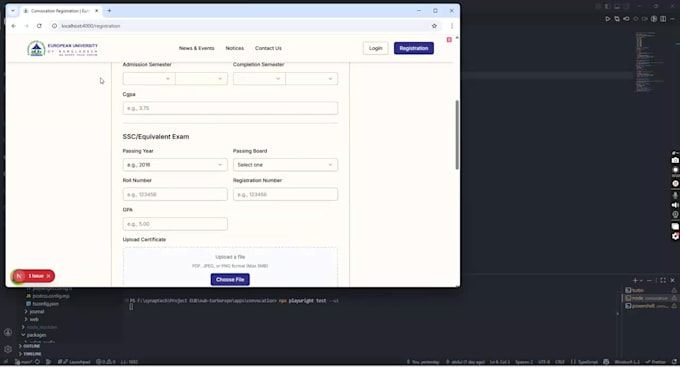Viewport: 680px width, 367px height.
Task: Click the open preview icon in VS Code toolbar
Action: pyautogui.click(x=654, y=19)
